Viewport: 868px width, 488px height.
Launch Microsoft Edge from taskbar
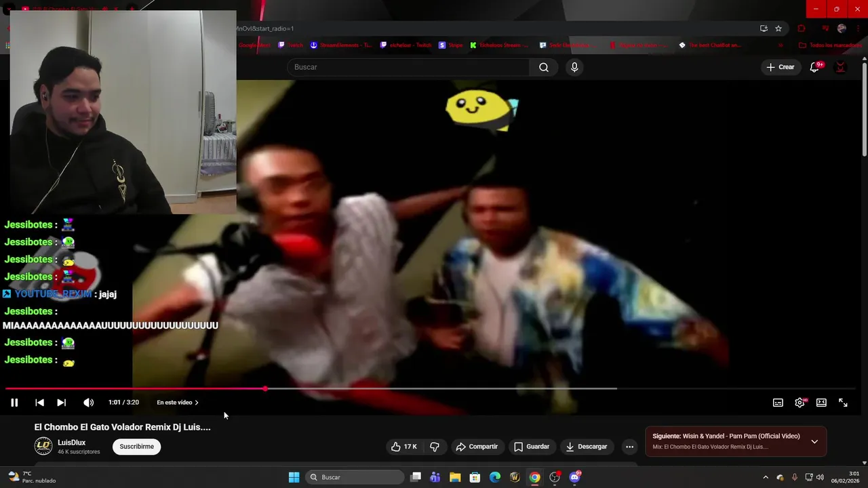point(495,477)
